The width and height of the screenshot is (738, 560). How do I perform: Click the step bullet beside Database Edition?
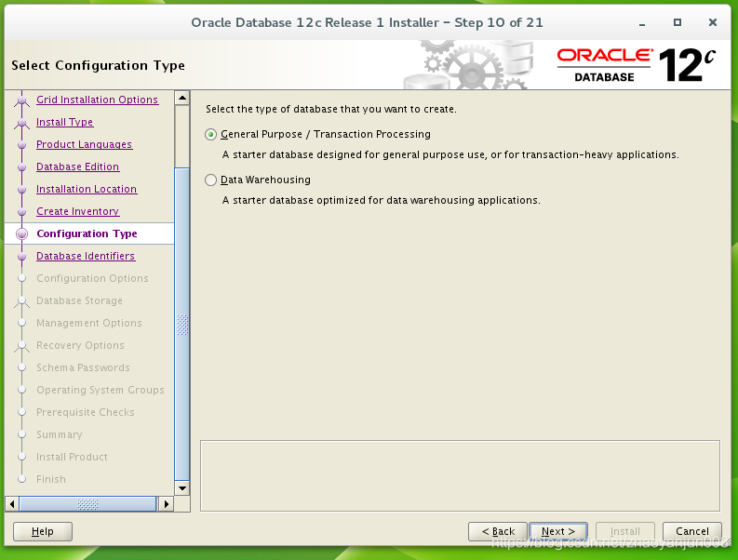(x=21, y=167)
